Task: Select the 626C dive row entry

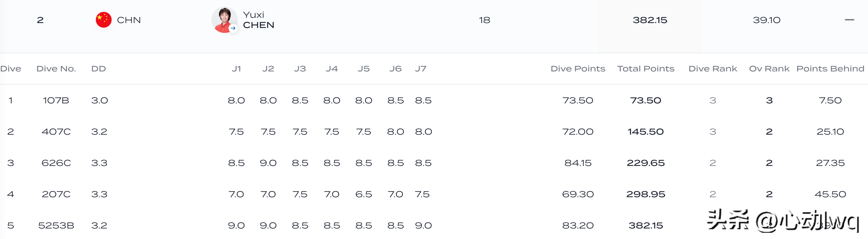Action: tap(56, 163)
